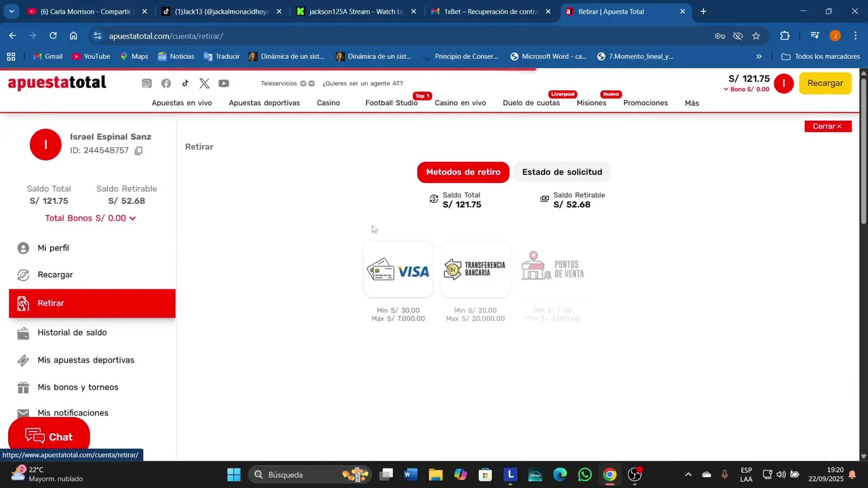Open Maps bookmark
Screen dimensions: 868x488
coord(134,56)
